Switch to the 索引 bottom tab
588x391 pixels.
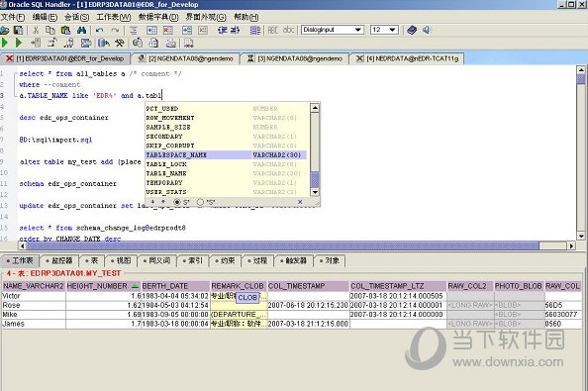coord(192,260)
